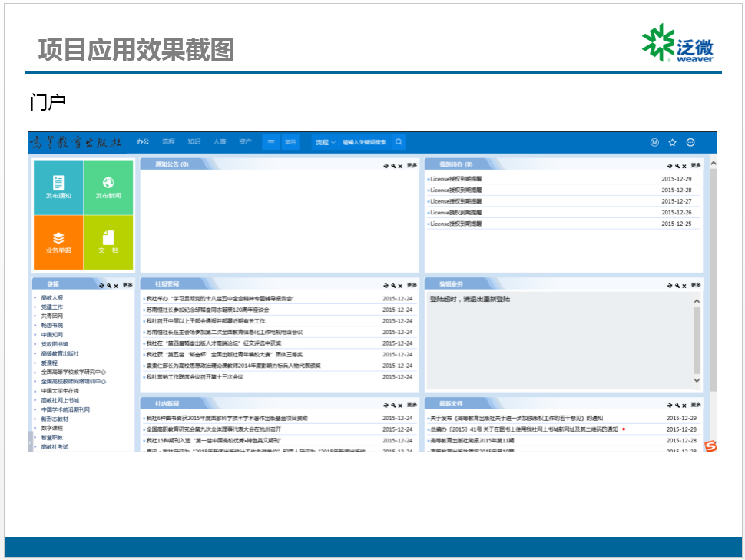Open the 知识 menu tab

tap(194, 142)
